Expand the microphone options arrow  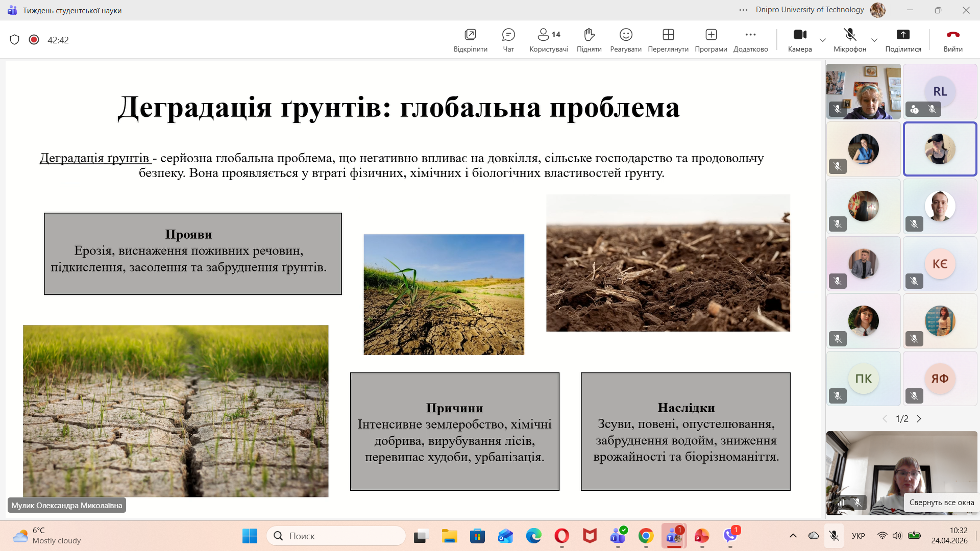click(874, 40)
